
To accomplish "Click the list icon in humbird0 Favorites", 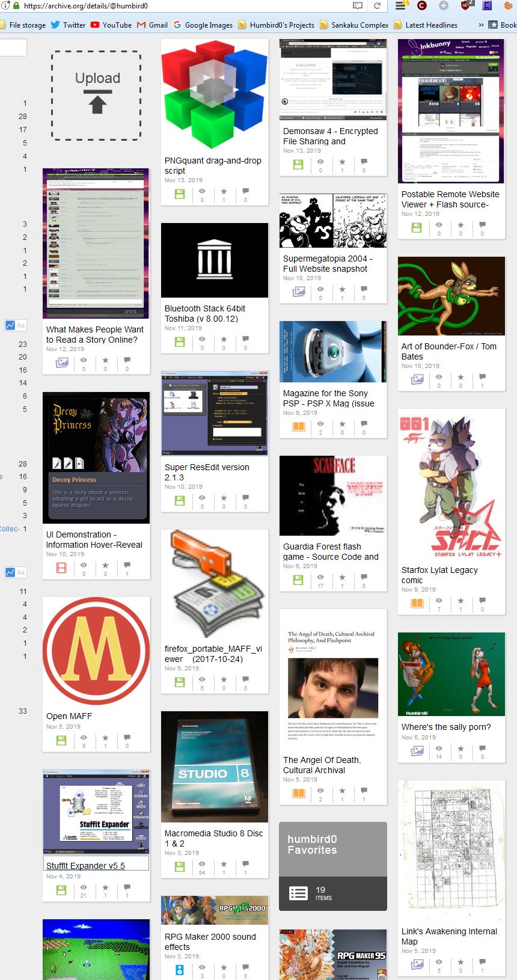I will tap(299, 893).
